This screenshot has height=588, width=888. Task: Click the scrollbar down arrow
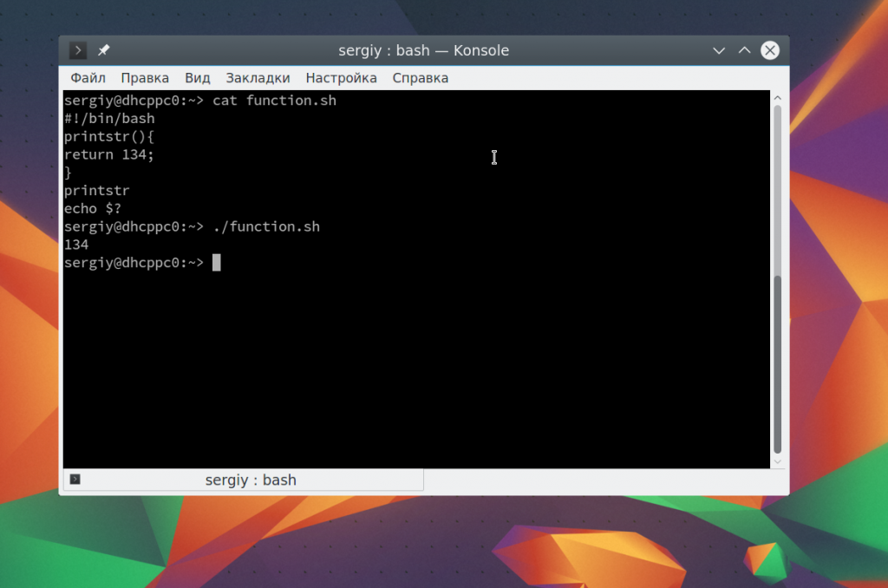[x=777, y=462]
